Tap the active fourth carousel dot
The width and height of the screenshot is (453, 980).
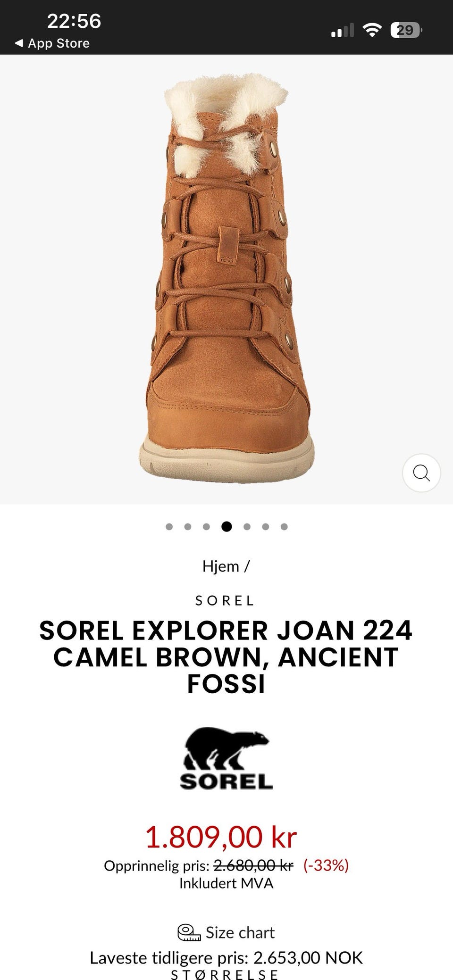click(226, 527)
